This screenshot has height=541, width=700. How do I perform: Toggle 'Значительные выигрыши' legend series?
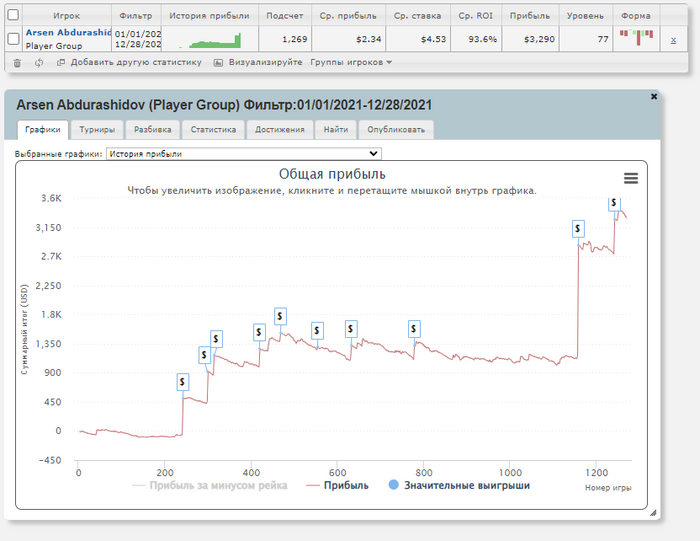tap(459, 485)
